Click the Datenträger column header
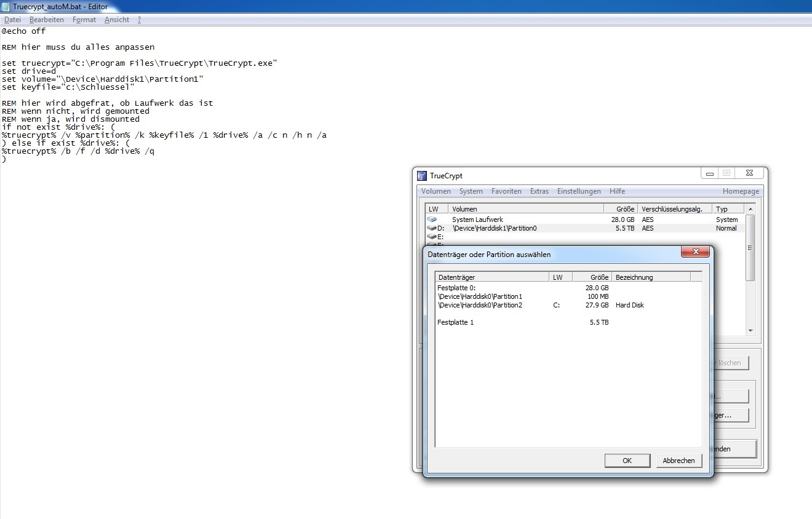 tap(492, 277)
